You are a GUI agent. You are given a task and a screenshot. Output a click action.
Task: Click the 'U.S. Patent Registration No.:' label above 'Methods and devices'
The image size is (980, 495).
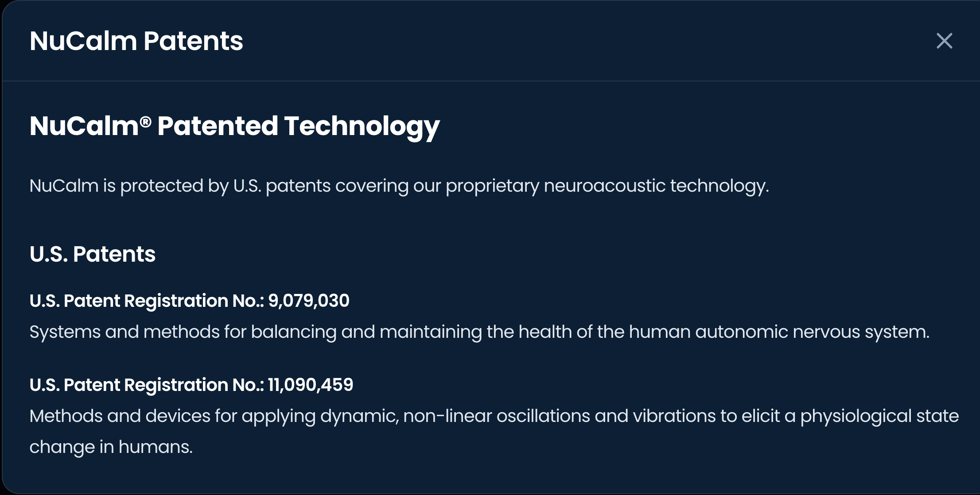coord(147,385)
